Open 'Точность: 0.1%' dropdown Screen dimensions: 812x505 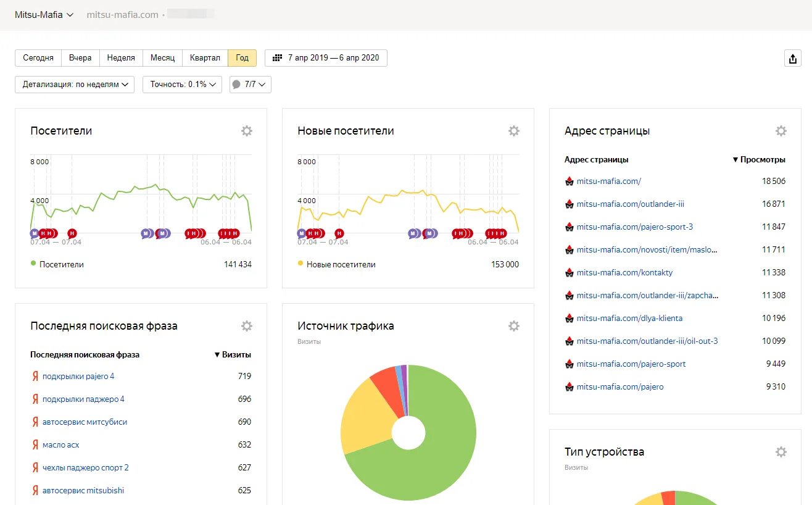click(182, 85)
